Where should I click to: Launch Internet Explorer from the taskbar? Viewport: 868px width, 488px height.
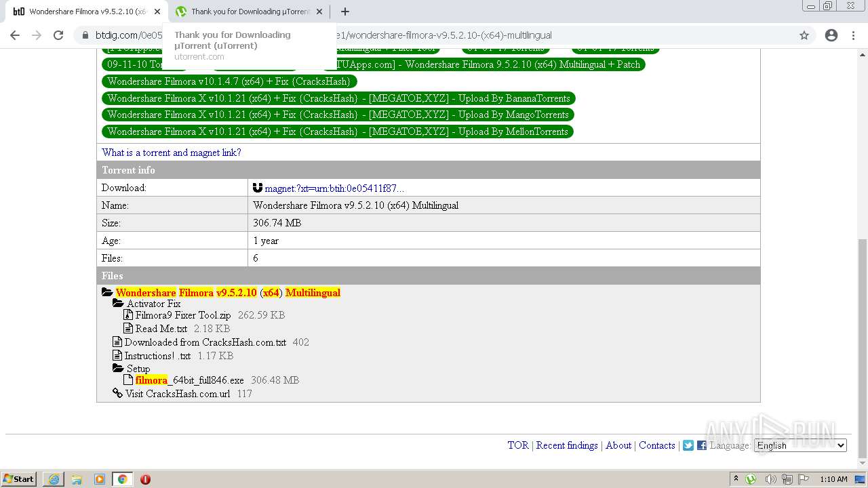54,479
